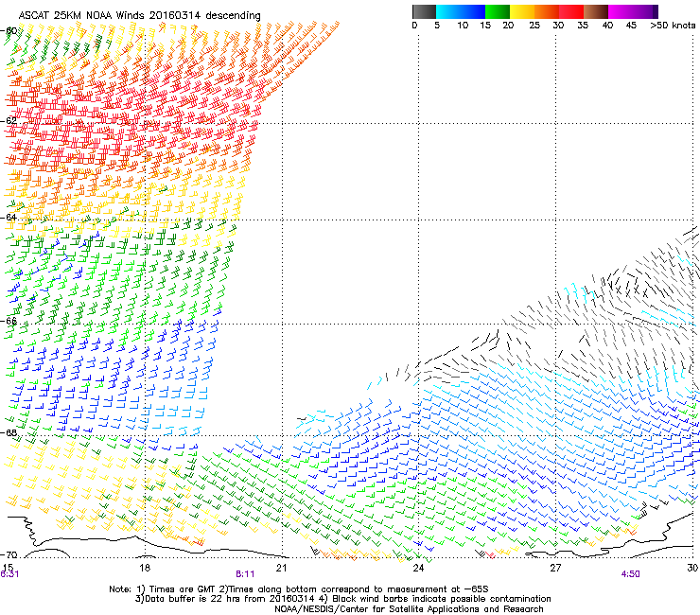Click the purple '6:31' swath time

9,574
